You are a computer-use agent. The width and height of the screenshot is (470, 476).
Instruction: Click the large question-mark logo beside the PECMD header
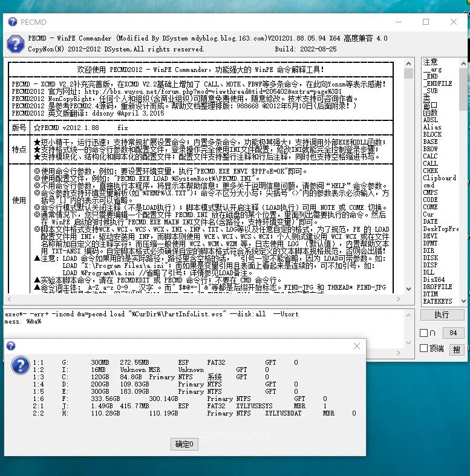point(16,44)
